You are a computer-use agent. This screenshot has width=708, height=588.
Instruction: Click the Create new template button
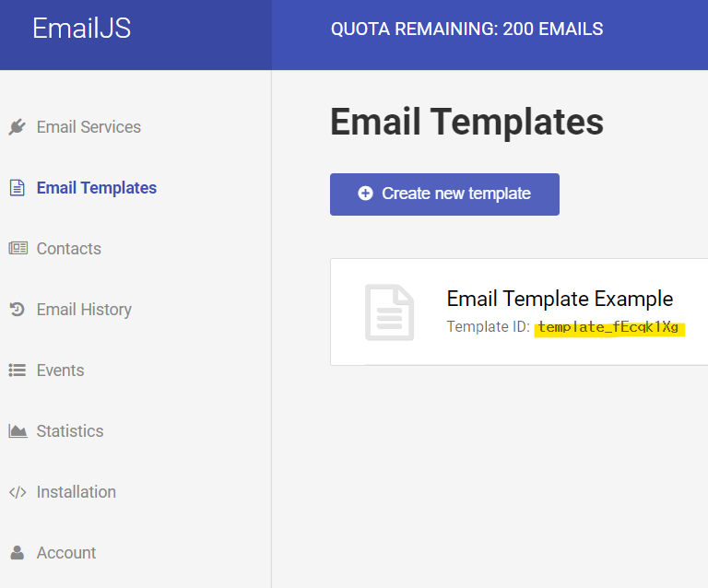point(444,194)
